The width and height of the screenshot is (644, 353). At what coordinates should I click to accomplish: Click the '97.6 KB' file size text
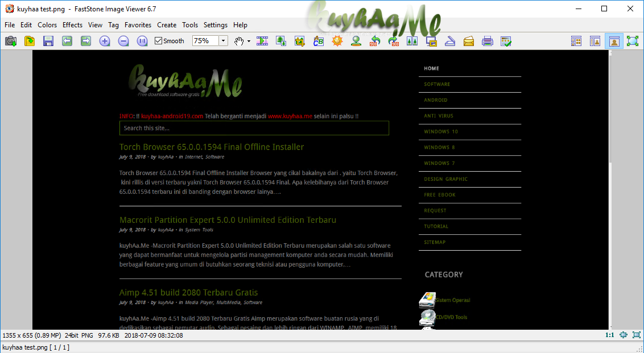(109, 335)
